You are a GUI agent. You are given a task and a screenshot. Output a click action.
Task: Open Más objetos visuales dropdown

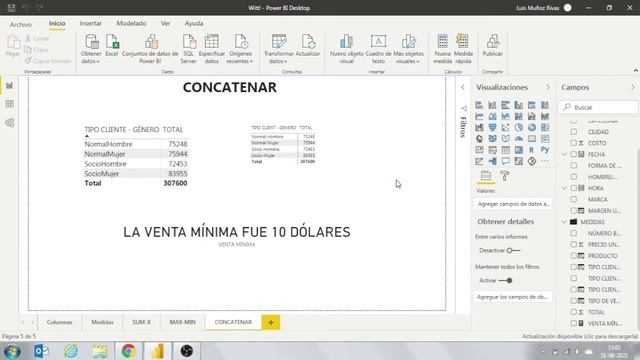point(408,49)
